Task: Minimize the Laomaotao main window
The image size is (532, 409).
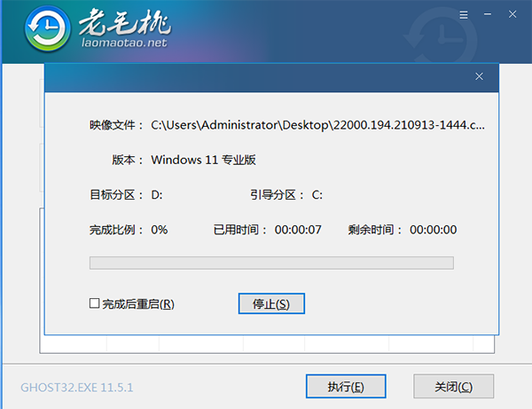Action: click(488, 14)
